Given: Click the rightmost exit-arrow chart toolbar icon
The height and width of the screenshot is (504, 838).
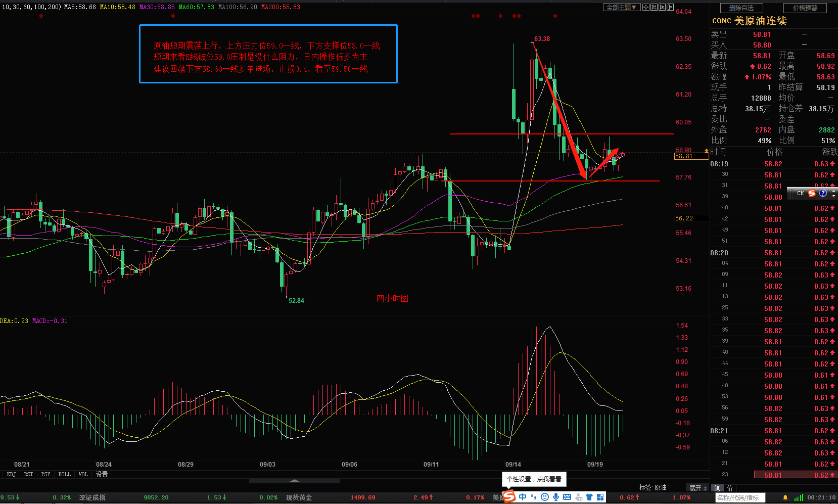Looking at the screenshot, I should tap(670, 7).
